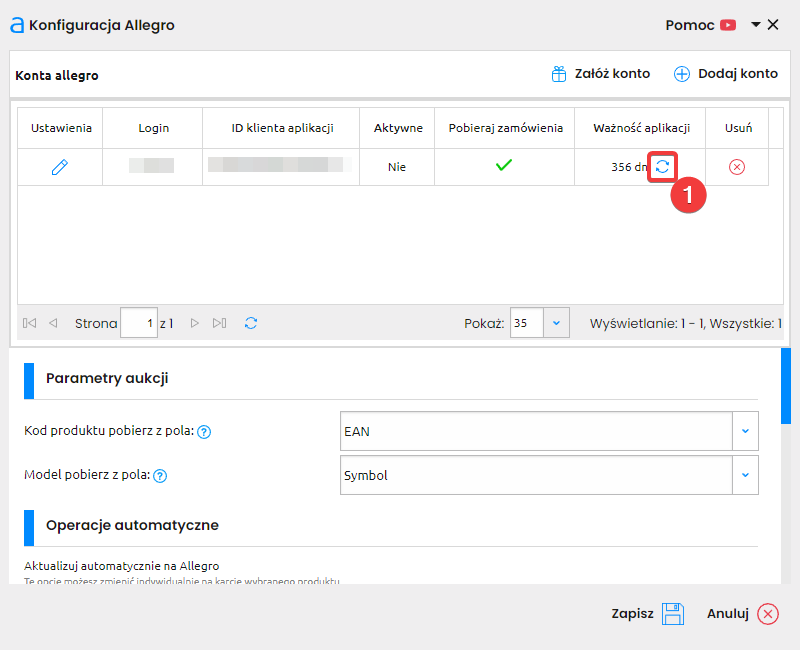Click the blue vertical scrollbar thumb
Viewport: 800px width, 650px height.
(x=786, y=386)
